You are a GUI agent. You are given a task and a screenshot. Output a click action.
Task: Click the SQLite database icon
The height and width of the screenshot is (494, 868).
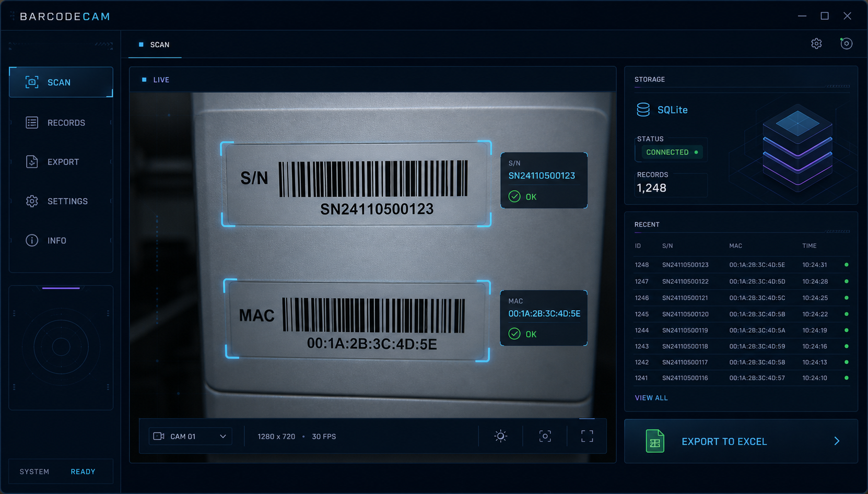[x=643, y=110]
